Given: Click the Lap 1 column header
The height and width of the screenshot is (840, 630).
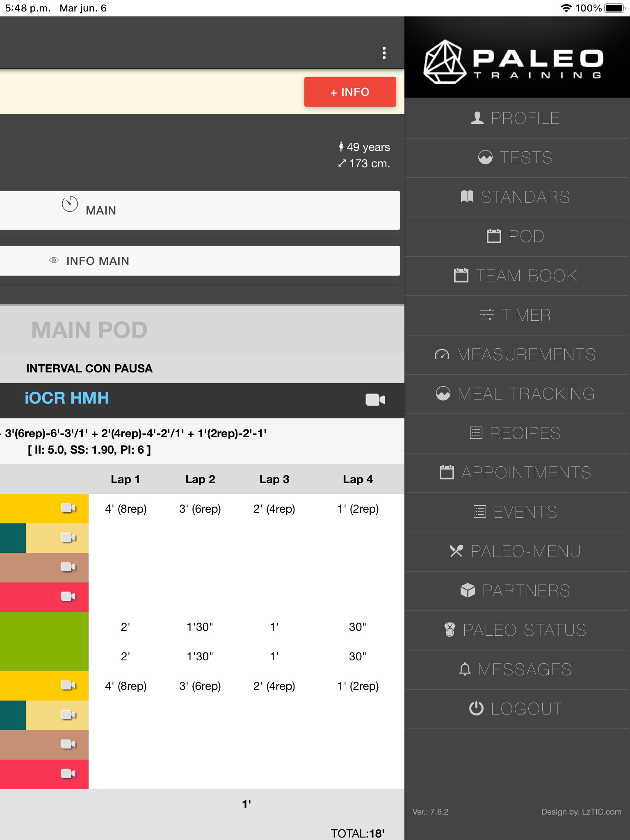Looking at the screenshot, I should [x=126, y=479].
